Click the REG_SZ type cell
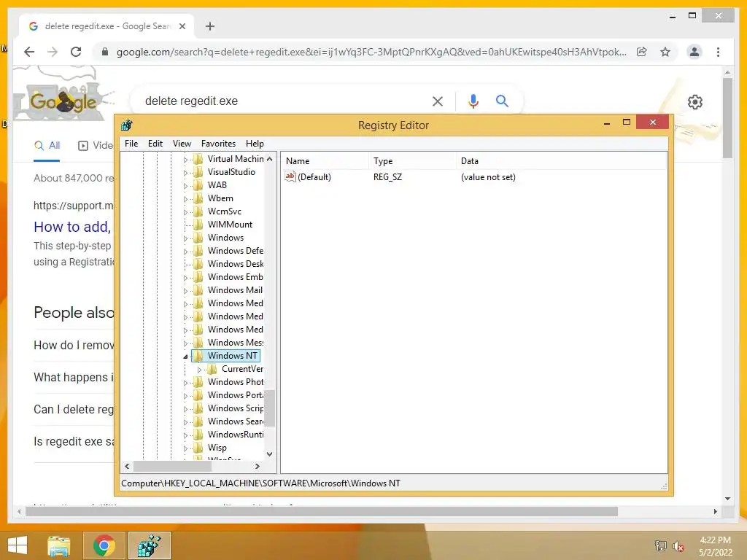 click(387, 177)
